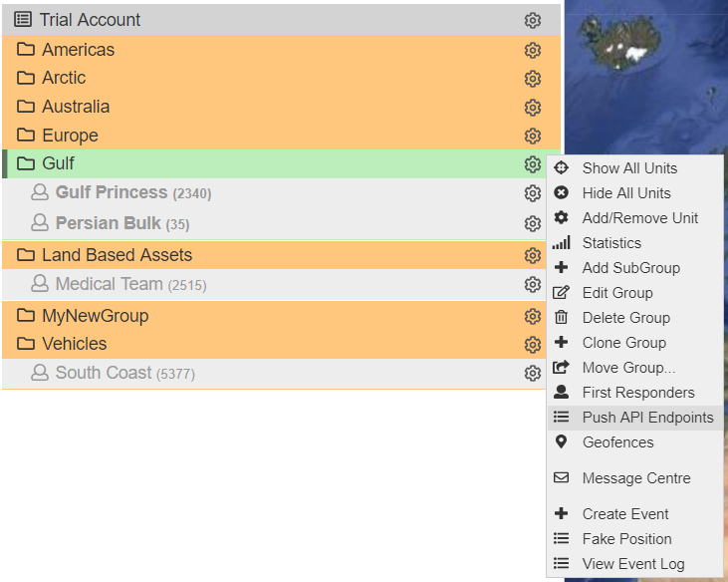Viewport: 728px width, 582px height.
Task: Click Iceland on the satellite map
Action: 621,41
